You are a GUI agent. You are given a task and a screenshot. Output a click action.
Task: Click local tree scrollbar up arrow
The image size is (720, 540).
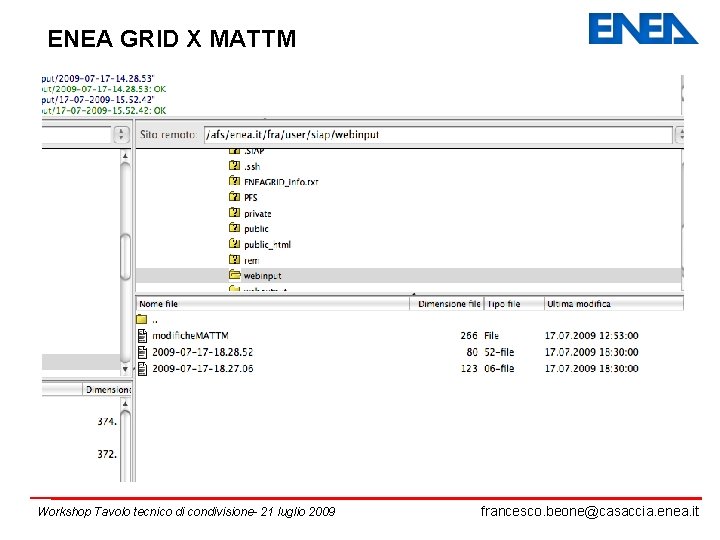click(x=125, y=156)
